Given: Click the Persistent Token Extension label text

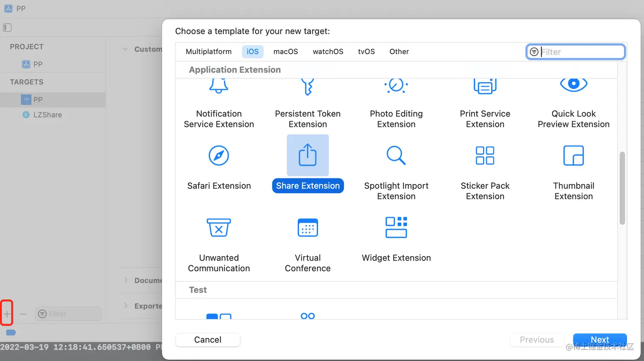Looking at the screenshot, I should [x=308, y=119].
